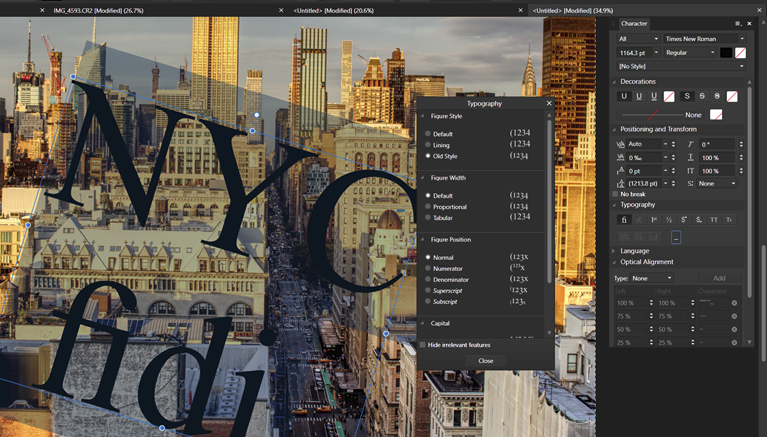
Task: Open the [No Style] character style dropdown
Action: coord(681,66)
